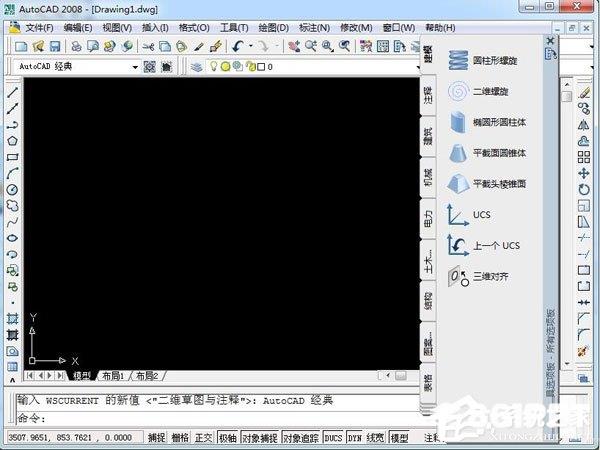The width and height of the screenshot is (600, 450).
Task: Click the 平截面圆锥体 palette tool
Action: coord(487,153)
